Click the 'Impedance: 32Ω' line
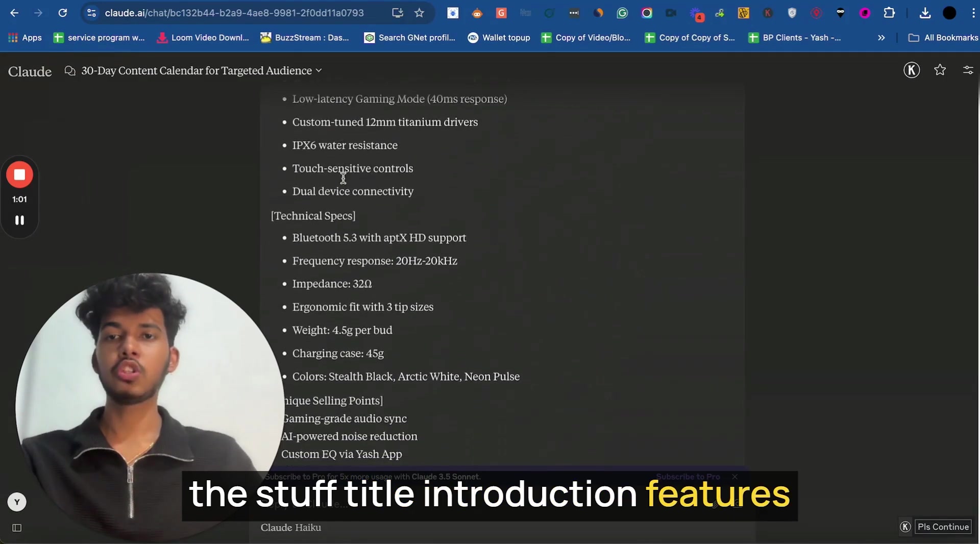 coord(332,284)
